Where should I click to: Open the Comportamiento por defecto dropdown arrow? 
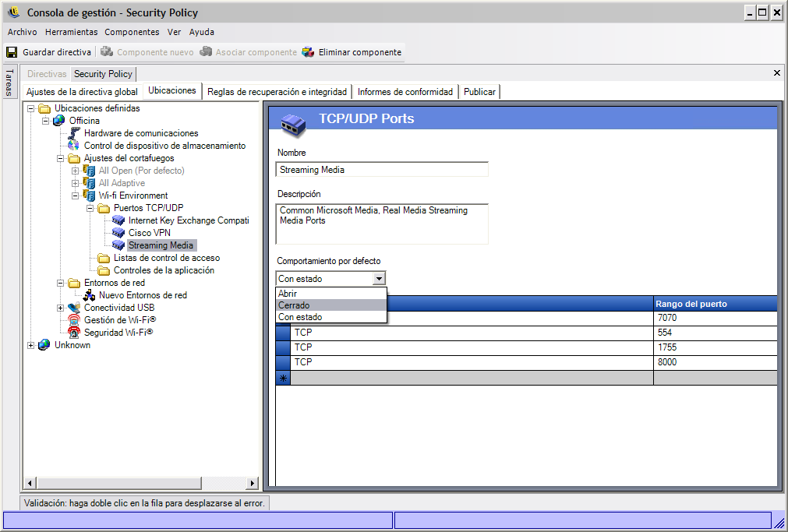[379, 279]
